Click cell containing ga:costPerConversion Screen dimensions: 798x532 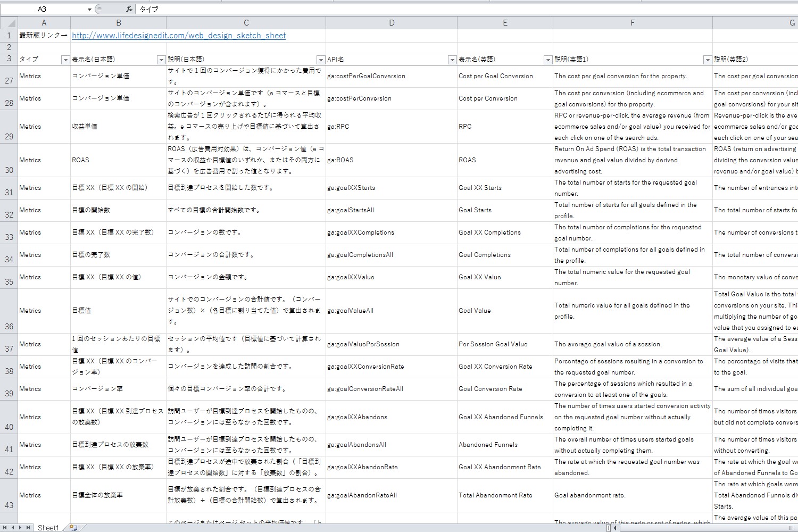point(392,98)
